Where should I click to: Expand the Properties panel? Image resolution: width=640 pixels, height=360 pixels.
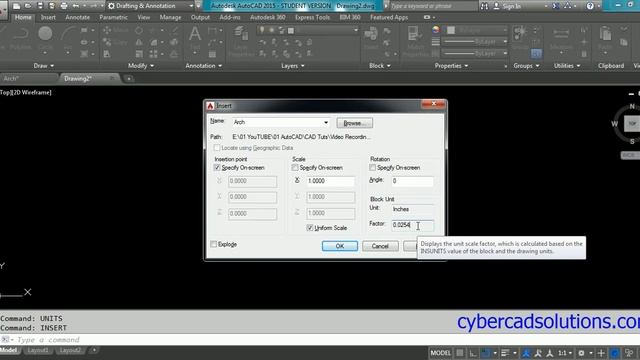[x=451, y=66]
